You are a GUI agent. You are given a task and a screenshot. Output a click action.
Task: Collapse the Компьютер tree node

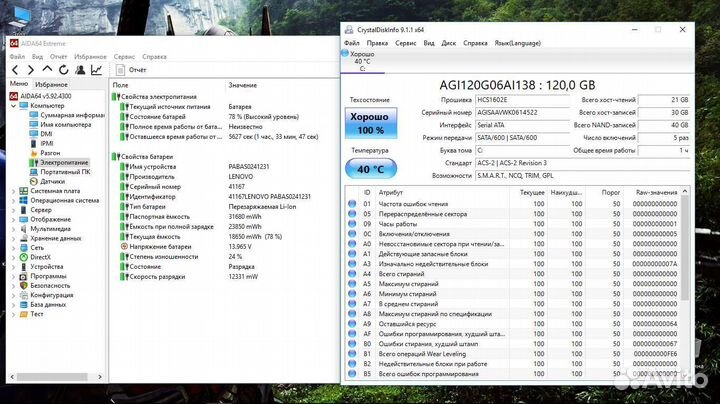pyautogui.click(x=13, y=106)
